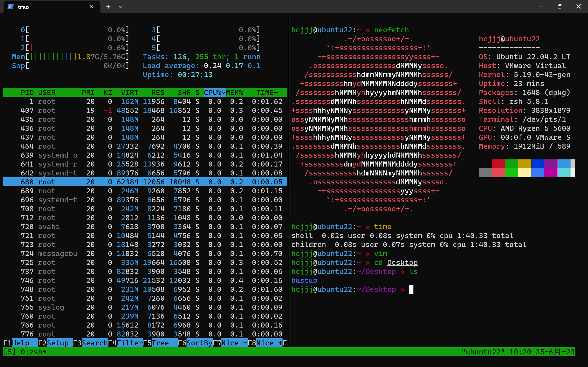The image size is (588, 367).
Task: Open a new terminal tab with plus
Action: pyautogui.click(x=108, y=7)
